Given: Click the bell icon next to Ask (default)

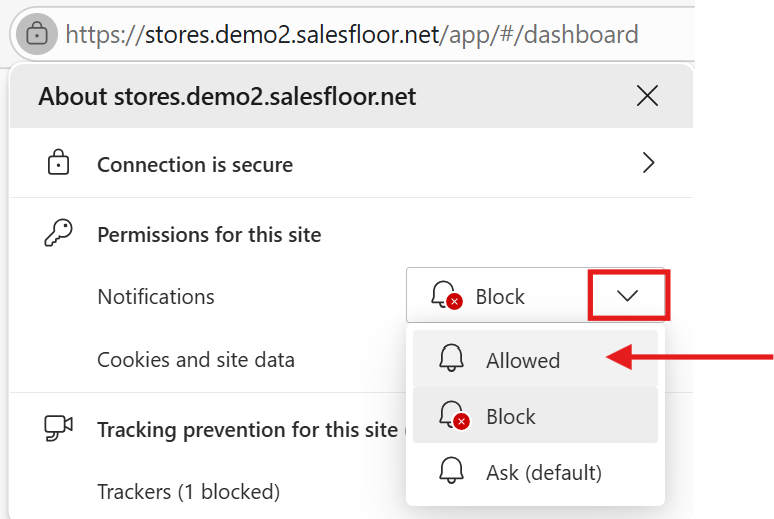Looking at the screenshot, I should point(452,471).
